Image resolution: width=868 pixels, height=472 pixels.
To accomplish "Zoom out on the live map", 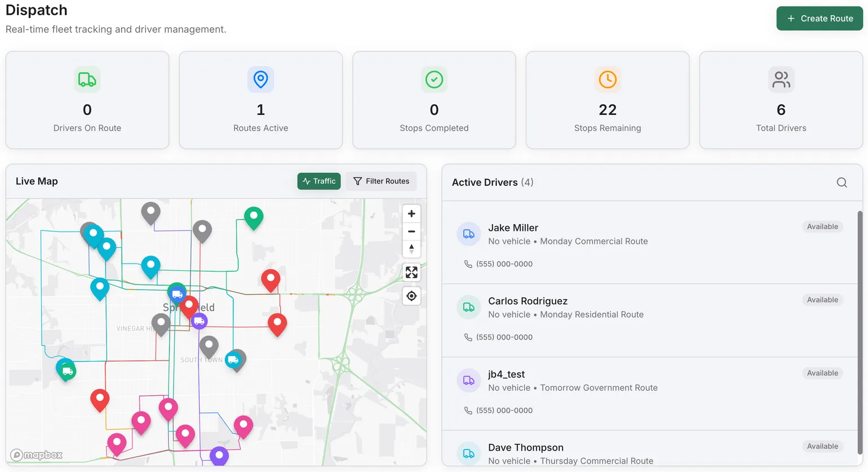I will pyautogui.click(x=411, y=231).
